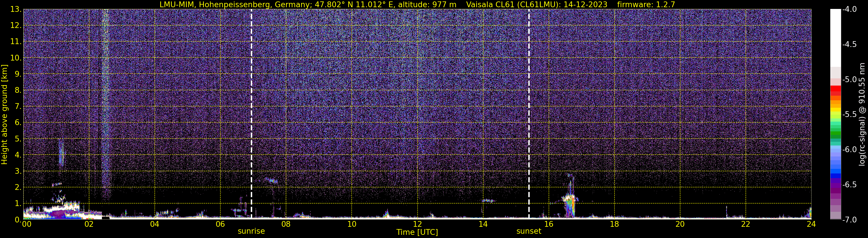Viewport: 868px width, 238px height.
Task: Click the x-axis tick label '18'
Action: 614,224
